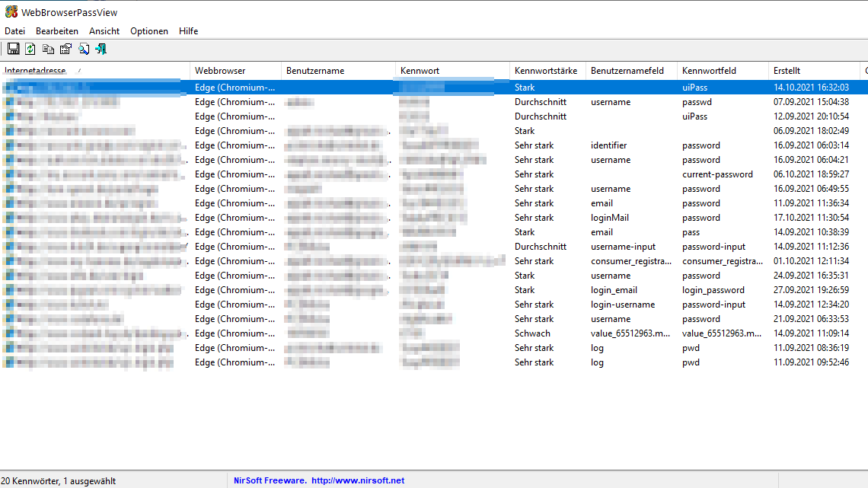The image size is (868, 488).
Task: Select the row created 16.09.2021 06:49:55
Action: pos(434,189)
